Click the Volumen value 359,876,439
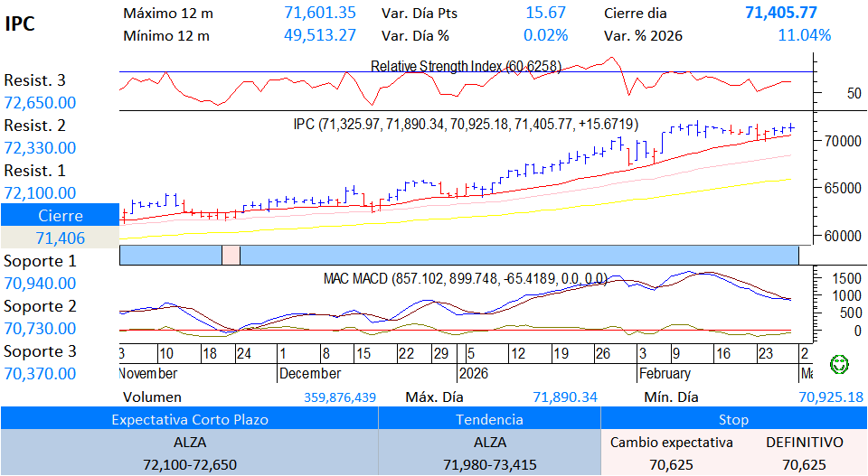The width and height of the screenshot is (868, 476). pos(340,397)
